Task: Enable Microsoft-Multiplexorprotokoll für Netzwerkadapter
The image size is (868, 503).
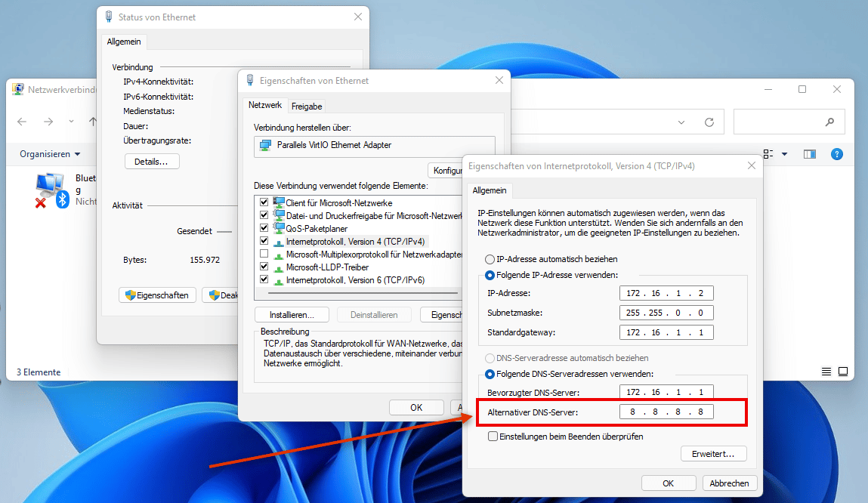Action: pyautogui.click(x=263, y=254)
